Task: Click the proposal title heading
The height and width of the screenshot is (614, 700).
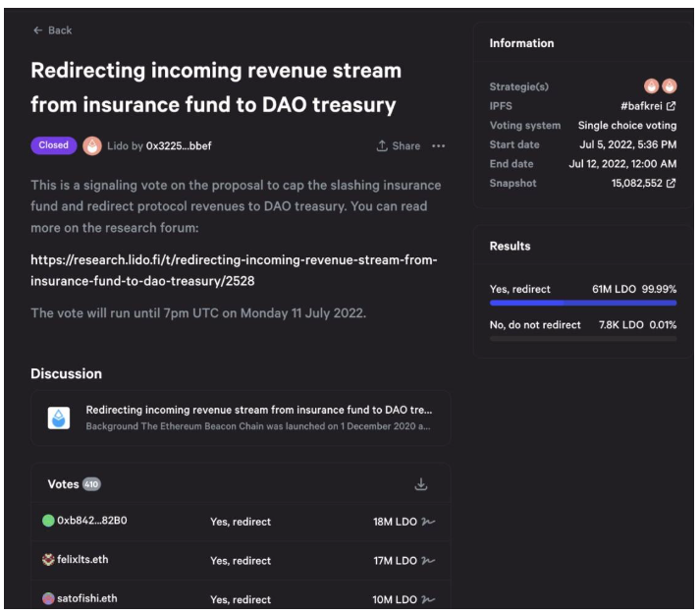Action: (216, 87)
